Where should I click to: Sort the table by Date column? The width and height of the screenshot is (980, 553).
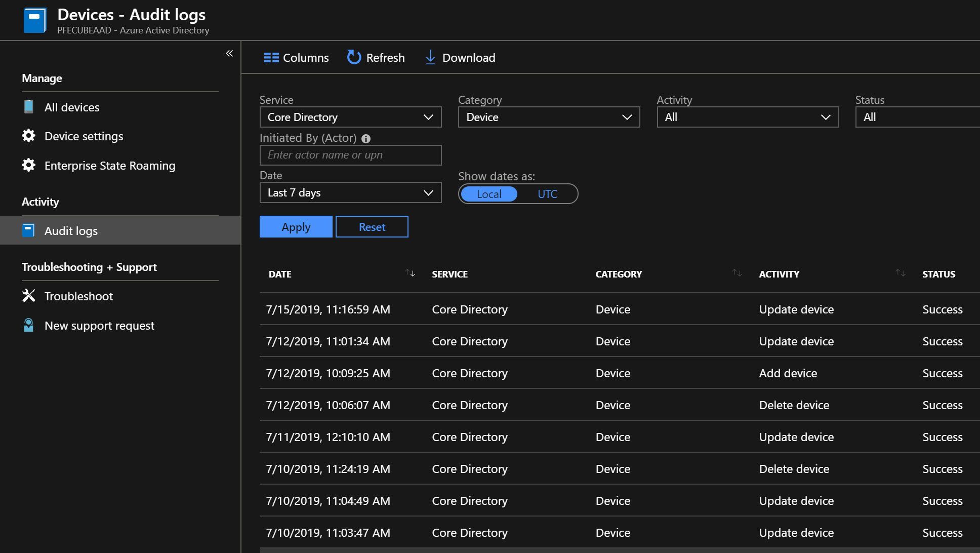point(410,273)
